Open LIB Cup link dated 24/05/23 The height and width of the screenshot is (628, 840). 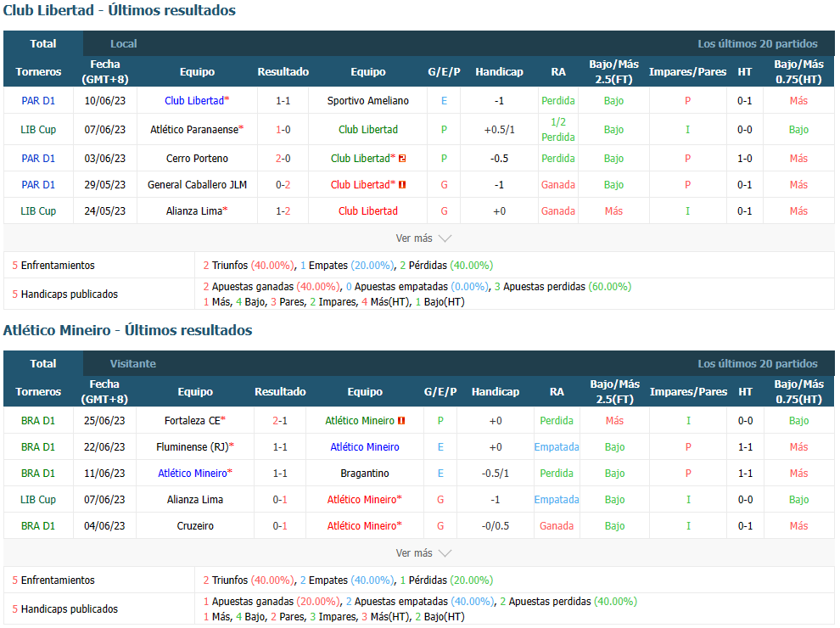click(38, 211)
